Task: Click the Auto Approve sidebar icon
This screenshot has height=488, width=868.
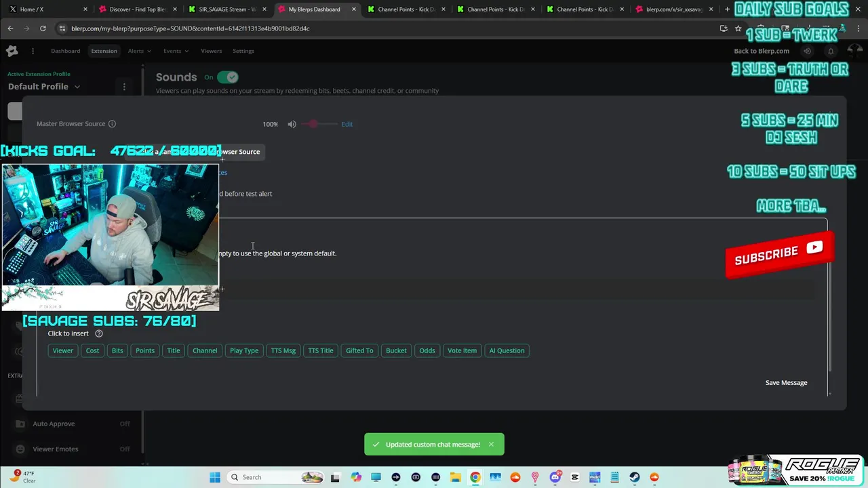Action: click(20, 424)
